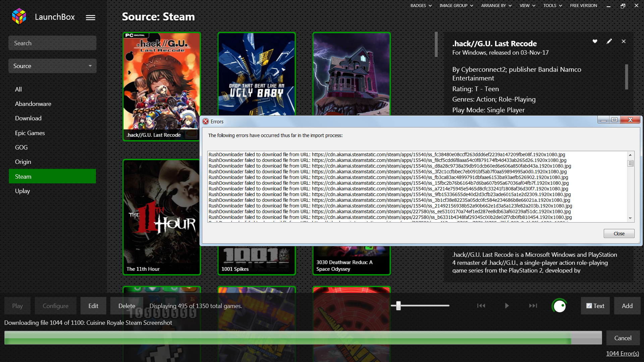Viewport: 644px width, 362px height.
Task: Open the BADGES dropdown menu
Action: [x=421, y=5]
